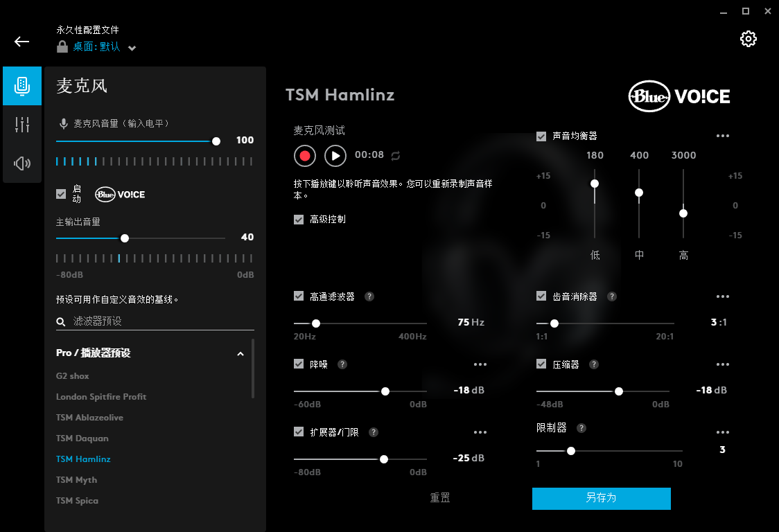779x532 pixels.
Task: Select the TSM Myth preset
Action: tap(76, 480)
